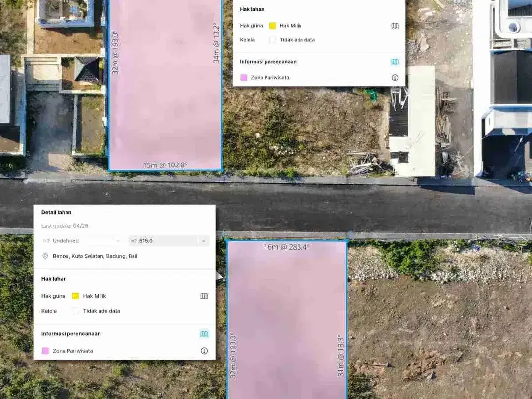The image size is (532, 399).
Task: Expand the NIB Undefined dropdown
Action: pyautogui.click(x=81, y=241)
